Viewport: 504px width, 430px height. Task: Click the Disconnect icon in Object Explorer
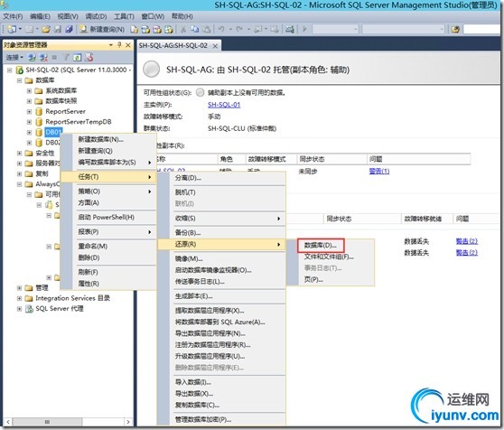tap(43, 58)
